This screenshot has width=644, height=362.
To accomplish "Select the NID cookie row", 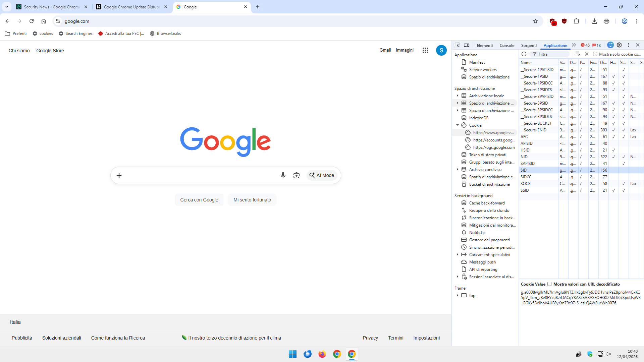I will pyautogui.click(x=581, y=157).
